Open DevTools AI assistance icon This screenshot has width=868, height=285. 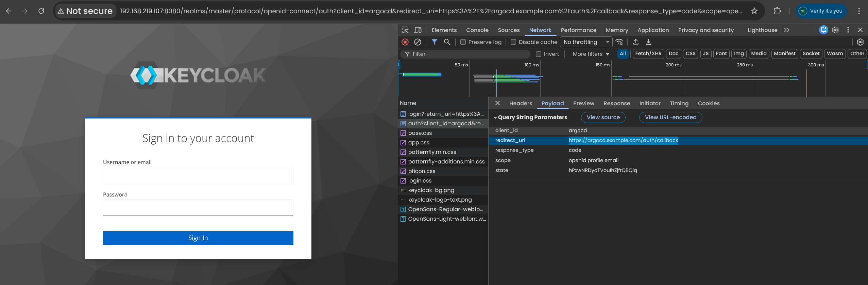823,30
